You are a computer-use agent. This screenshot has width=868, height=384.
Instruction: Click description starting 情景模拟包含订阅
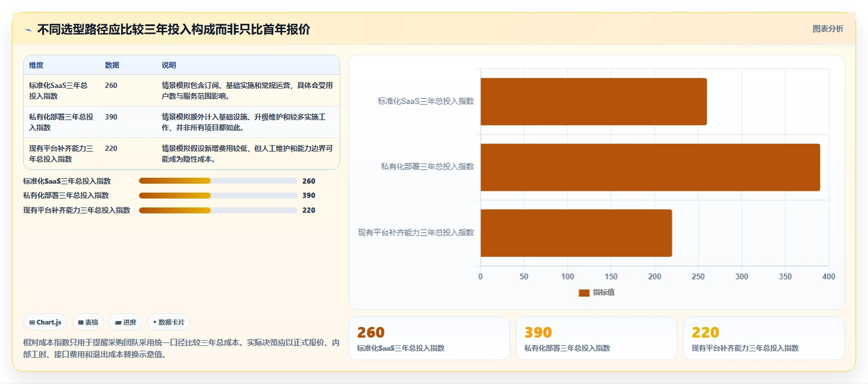point(247,90)
